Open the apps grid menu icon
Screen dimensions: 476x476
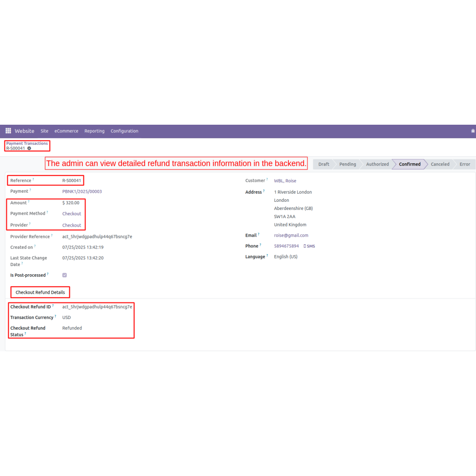pyautogui.click(x=8, y=131)
